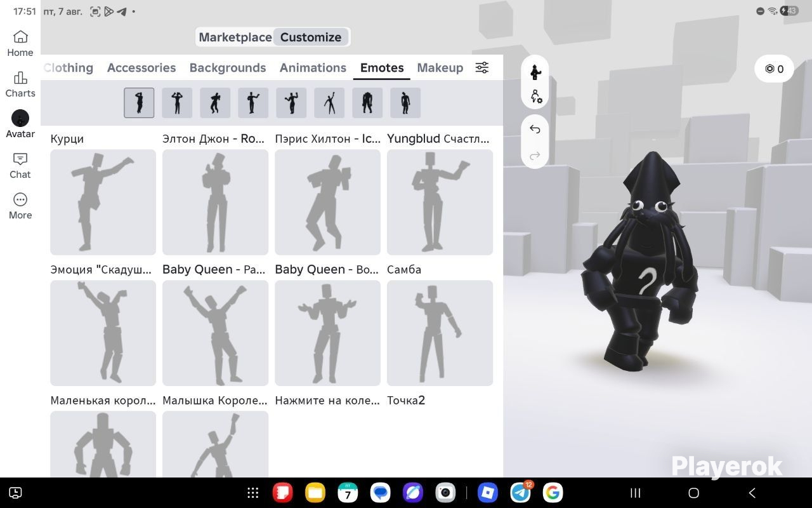Choose the Baby Queen - Bo... emote thumbnail
Screen dimensions: 812x508
(x=327, y=333)
